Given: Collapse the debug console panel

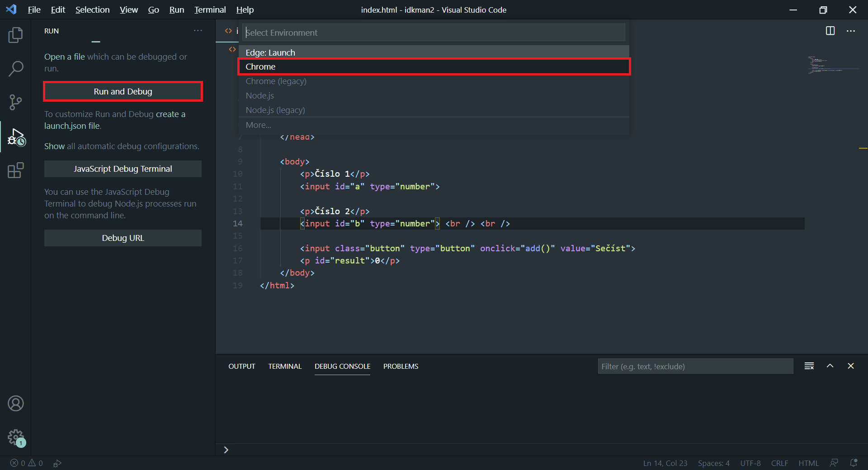Looking at the screenshot, I should 830,366.
